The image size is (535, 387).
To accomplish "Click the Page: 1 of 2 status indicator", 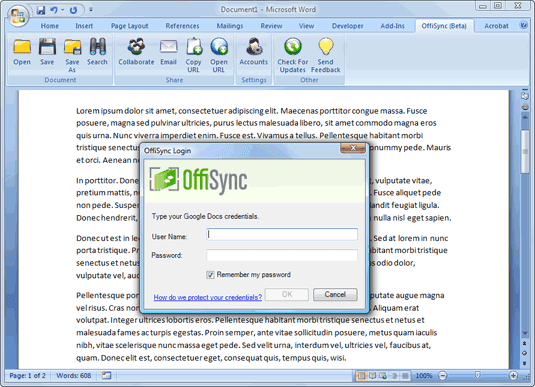I will 28,376.
